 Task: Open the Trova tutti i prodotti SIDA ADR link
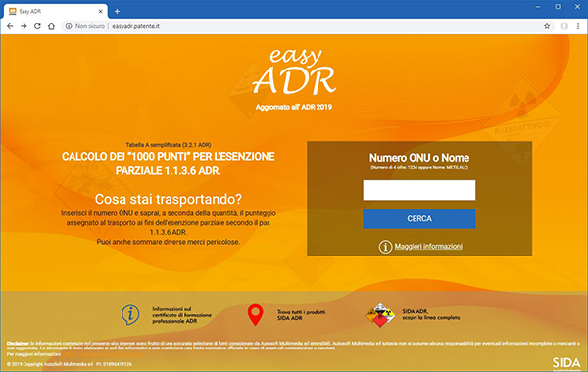coord(301,315)
